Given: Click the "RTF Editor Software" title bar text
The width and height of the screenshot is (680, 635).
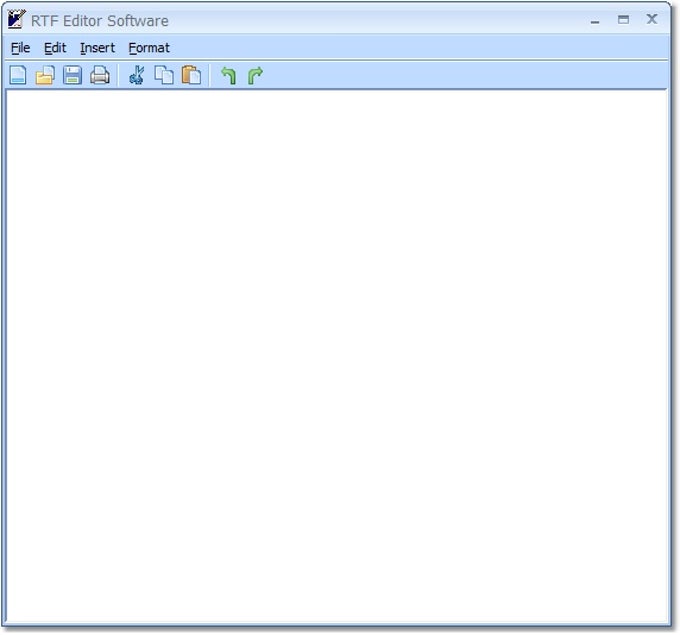Looking at the screenshot, I should [100, 20].
